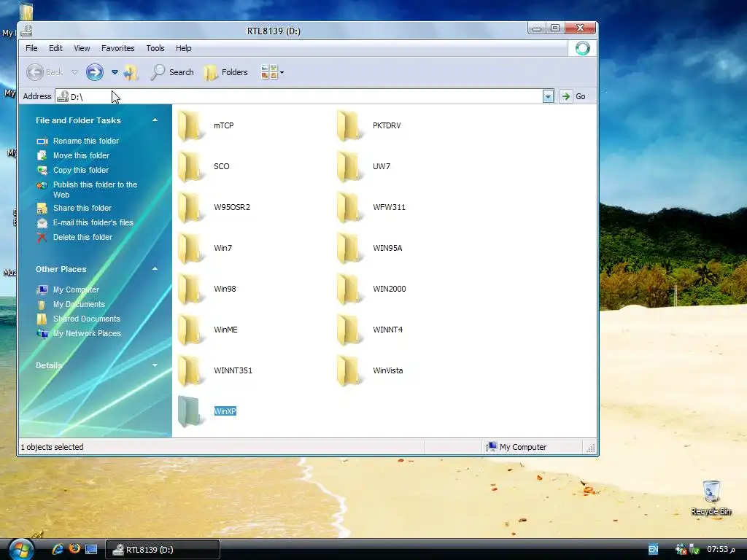The height and width of the screenshot is (560, 747).
Task: Collapse File and Folder Tasks section
Action: (x=155, y=120)
